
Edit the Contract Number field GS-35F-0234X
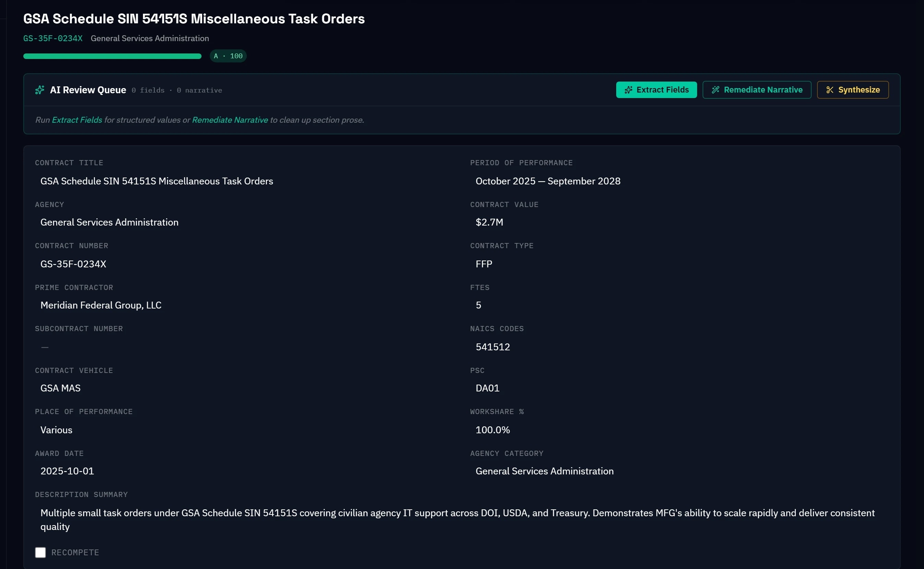pos(73,264)
